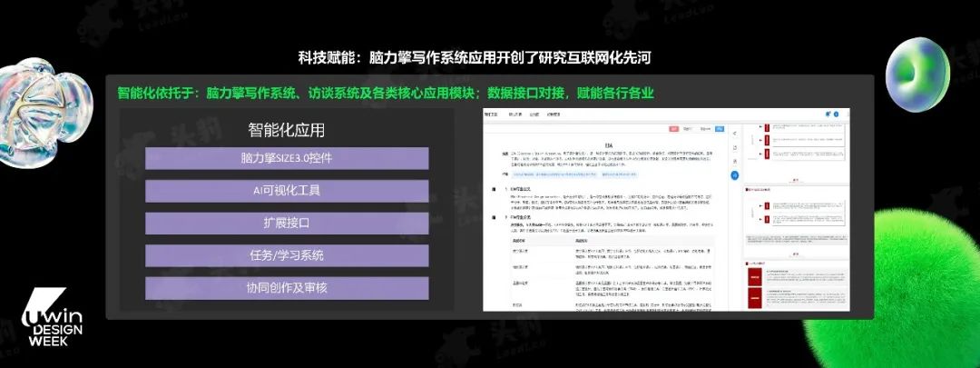Collapse section 1 using its black square marker

(x=494, y=189)
